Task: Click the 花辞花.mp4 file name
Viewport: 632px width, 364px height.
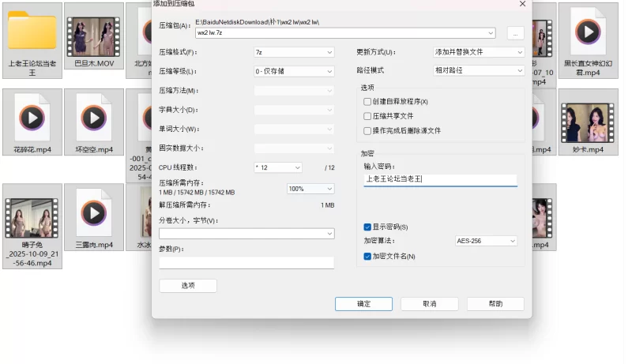Action: [32, 150]
